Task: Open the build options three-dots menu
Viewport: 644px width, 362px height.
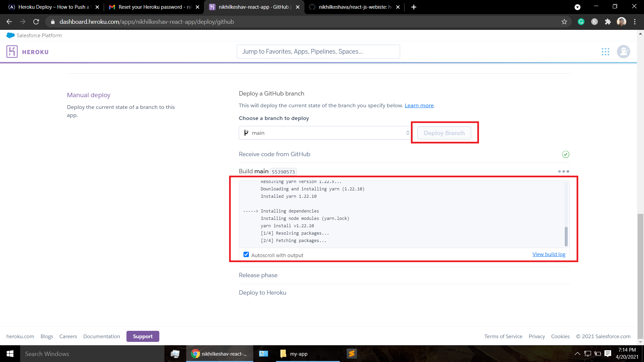Action: tap(563, 171)
